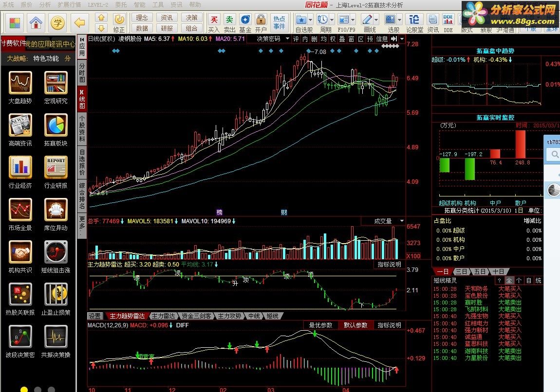Open the 共振决策操 waveform icon
The height and width of the screenshot is (392, 560).
point(56,337)
